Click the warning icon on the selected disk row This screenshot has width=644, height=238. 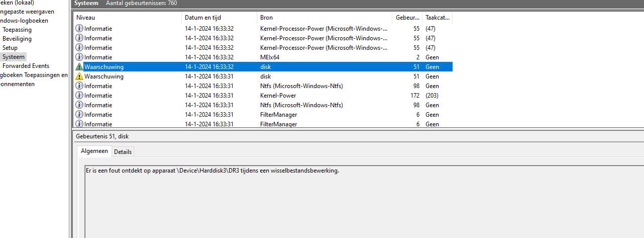click(x=79, y=67)
